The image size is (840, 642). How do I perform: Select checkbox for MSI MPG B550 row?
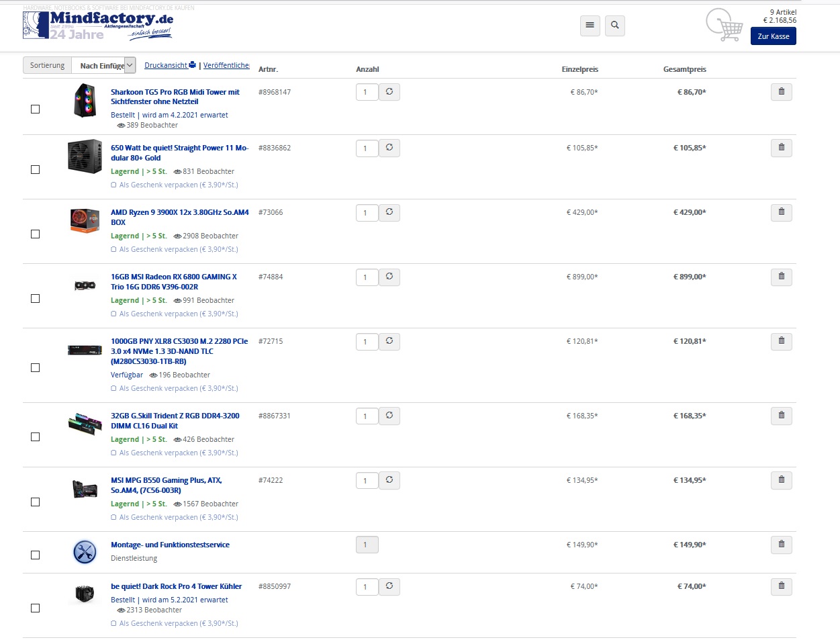point(36,502)
